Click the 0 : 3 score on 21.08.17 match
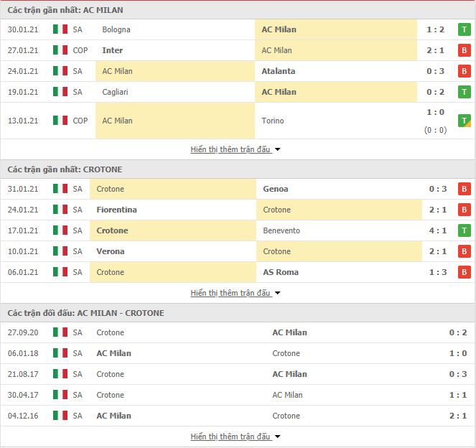The image size is (476, 448). 458,374
